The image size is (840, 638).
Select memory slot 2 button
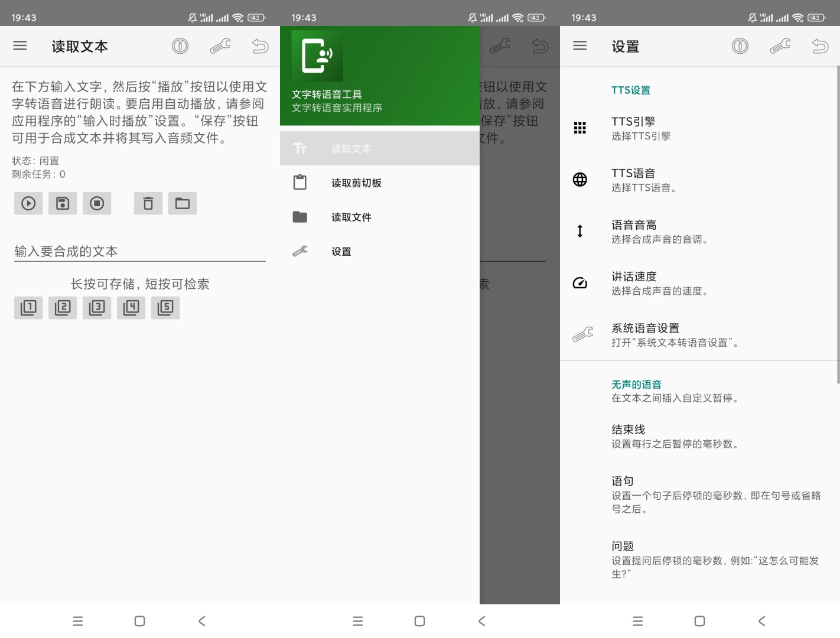[63, 308]
